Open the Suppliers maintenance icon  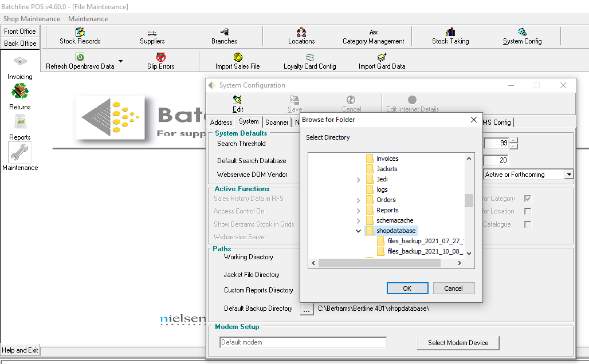152,37
